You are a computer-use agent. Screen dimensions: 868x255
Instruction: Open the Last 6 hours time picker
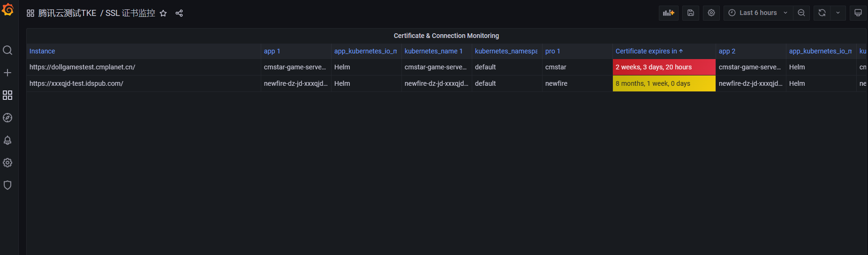[x=758, y=13]
